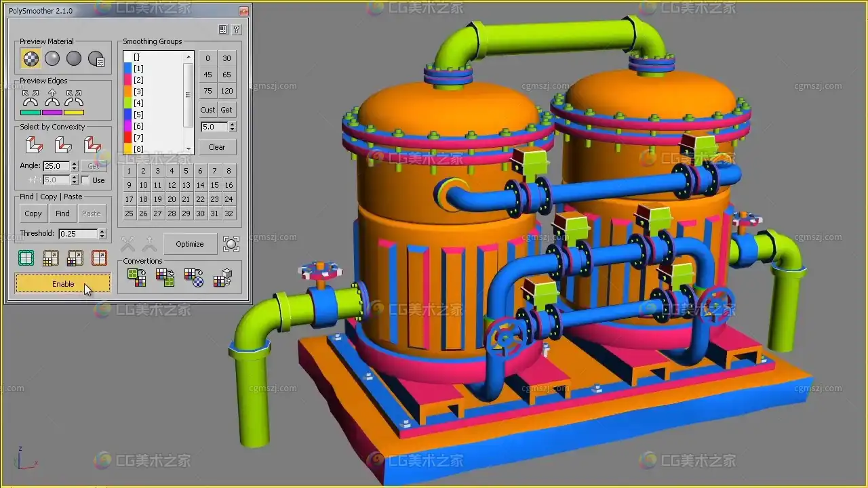Screen dimensions: 868x488
Task: Click the third Convertions icon with sphere
Action: 194,277
